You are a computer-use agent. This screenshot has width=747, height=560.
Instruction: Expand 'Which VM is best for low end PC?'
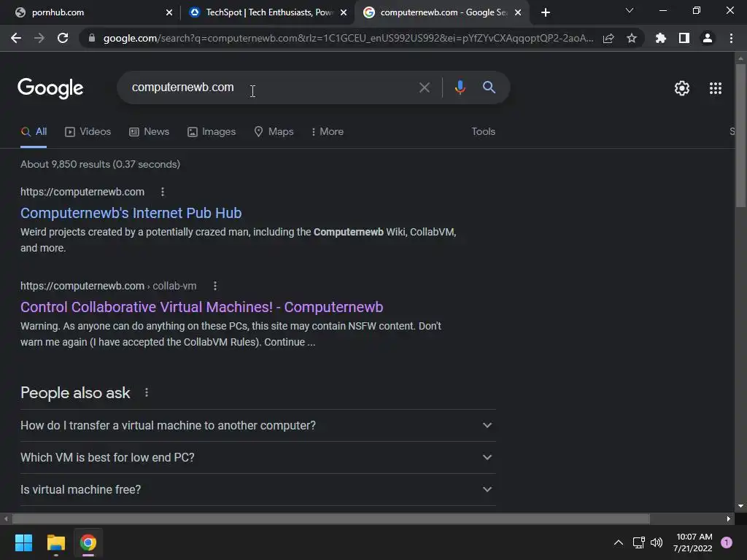(x=258, y=458)
